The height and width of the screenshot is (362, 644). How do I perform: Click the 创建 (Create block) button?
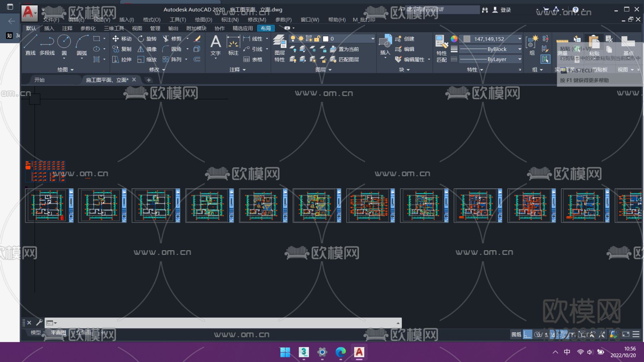point(405,39)
